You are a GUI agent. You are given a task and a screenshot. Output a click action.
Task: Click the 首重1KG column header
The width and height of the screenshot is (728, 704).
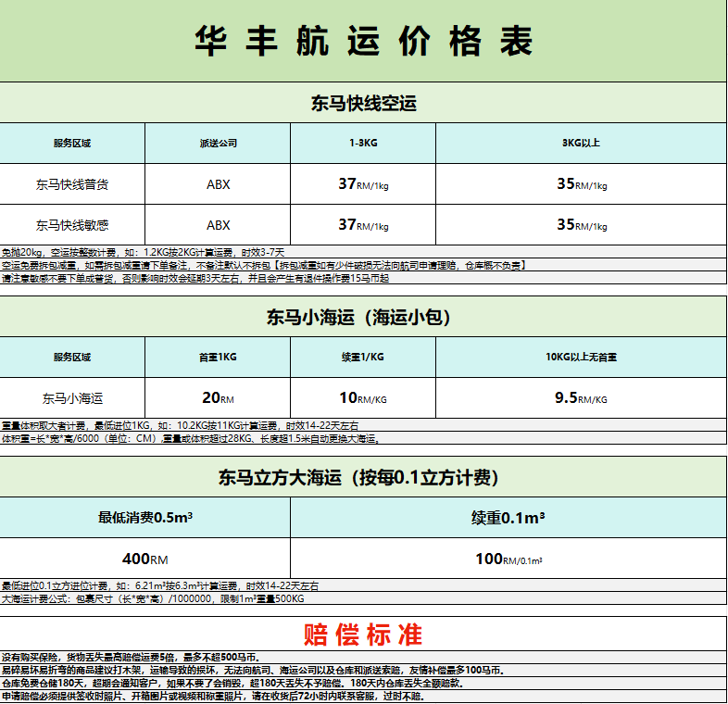[218, 358]
